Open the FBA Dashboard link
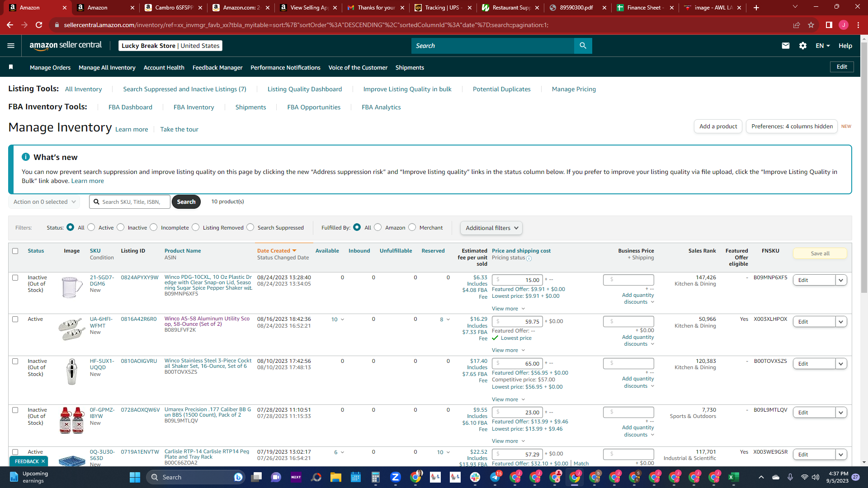Image resolution: width=868 pixels, height=488 pixels. pyautogui.click(x=130, y=107)
